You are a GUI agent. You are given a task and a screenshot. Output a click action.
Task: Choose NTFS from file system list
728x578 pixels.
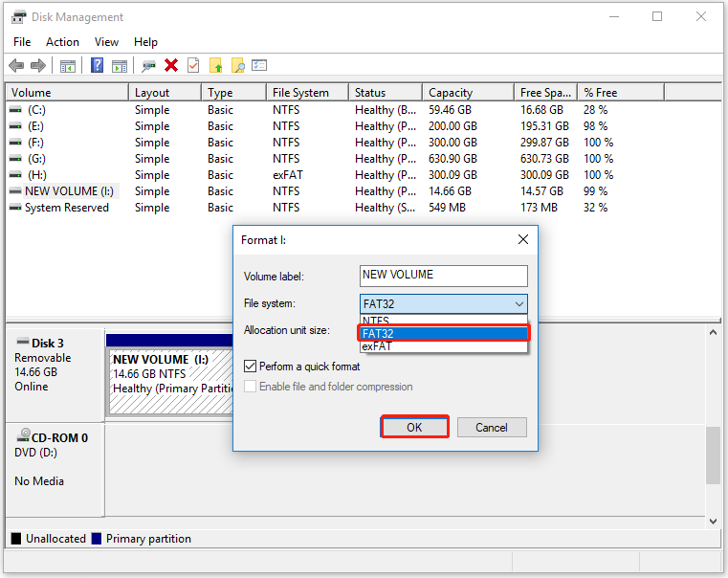[443, 320]
